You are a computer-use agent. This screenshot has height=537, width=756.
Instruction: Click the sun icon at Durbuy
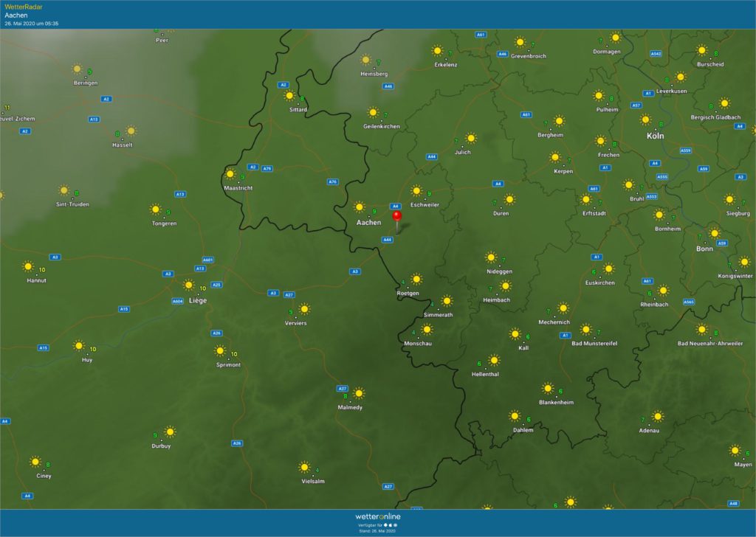tap(170, 432)
